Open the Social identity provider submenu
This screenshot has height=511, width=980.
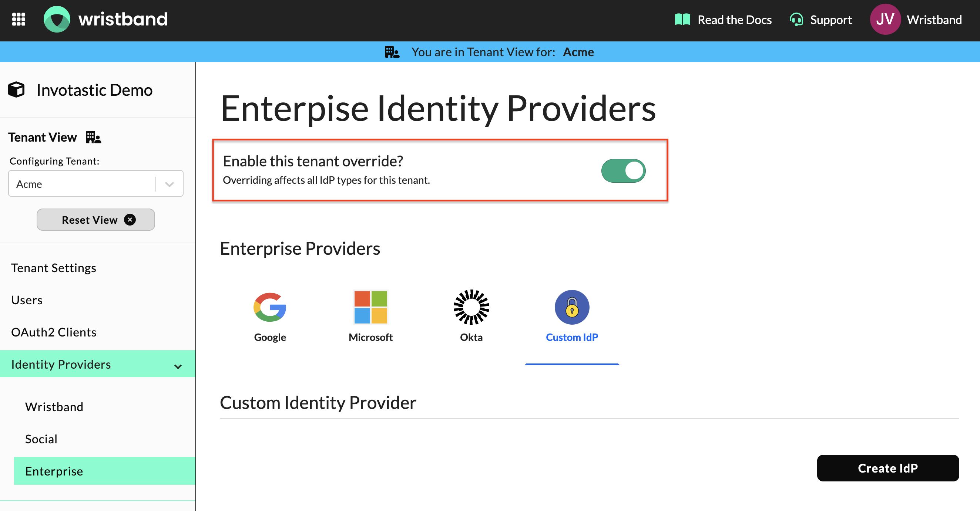pos(41,439)
